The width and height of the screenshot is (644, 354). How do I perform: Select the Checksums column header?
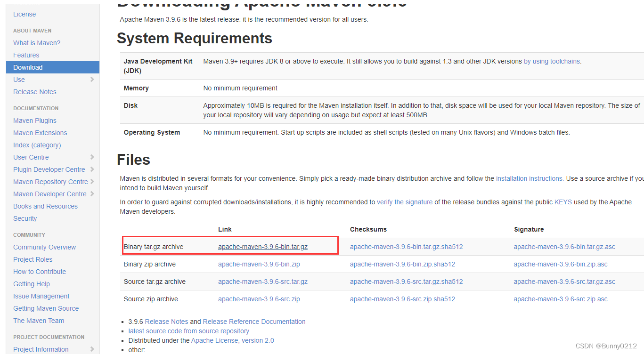[368, 229]
